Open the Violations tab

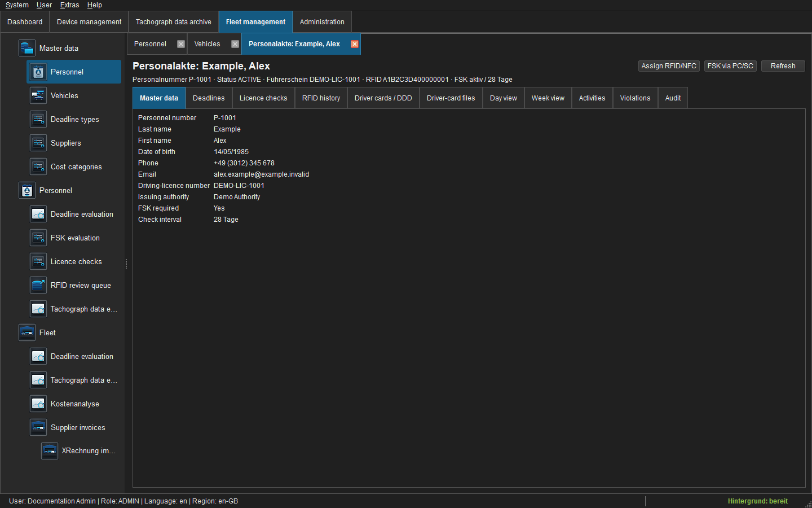pyautogui.click(x=635, y=98)
